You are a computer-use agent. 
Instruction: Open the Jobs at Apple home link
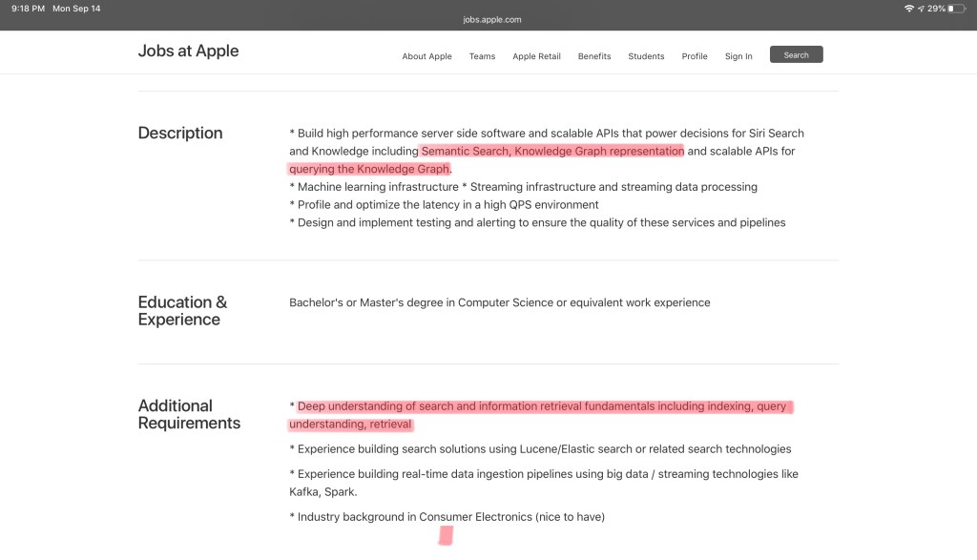pos(188,52)
